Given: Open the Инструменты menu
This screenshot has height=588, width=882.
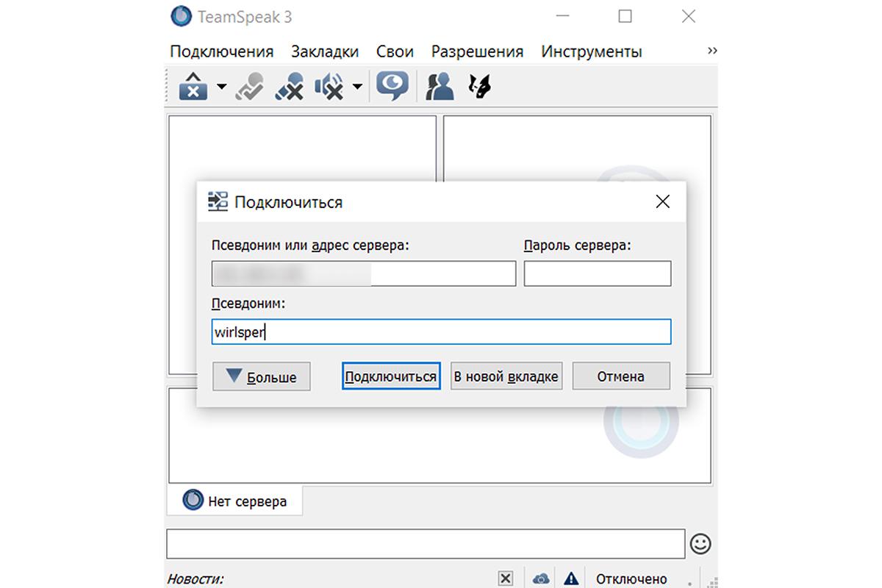Looking at the screenshot, I should (592, 51).
